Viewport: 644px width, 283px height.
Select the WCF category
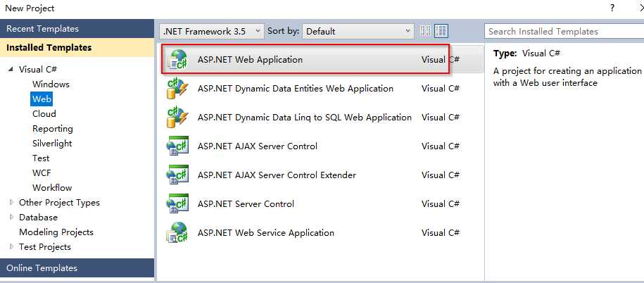coord(42,173)
